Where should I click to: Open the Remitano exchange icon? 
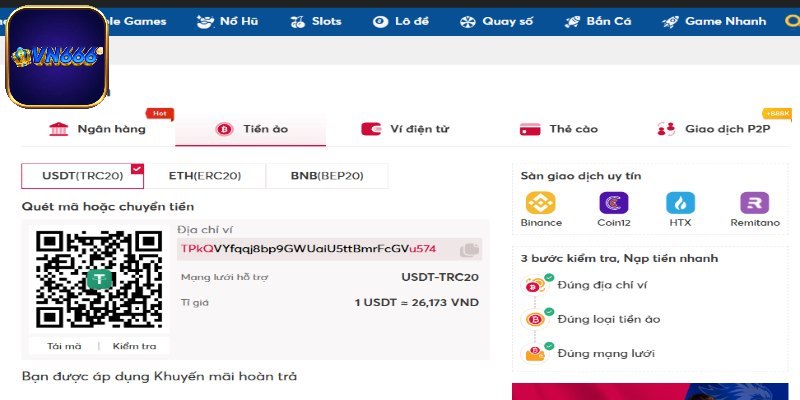point(755,203)
